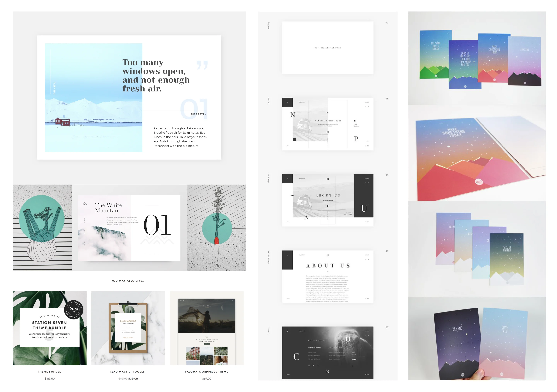The image size is (557, 392).
Task: Select the active pagination dot on the White Mountain carousel
Action: [x=145, y=254]
